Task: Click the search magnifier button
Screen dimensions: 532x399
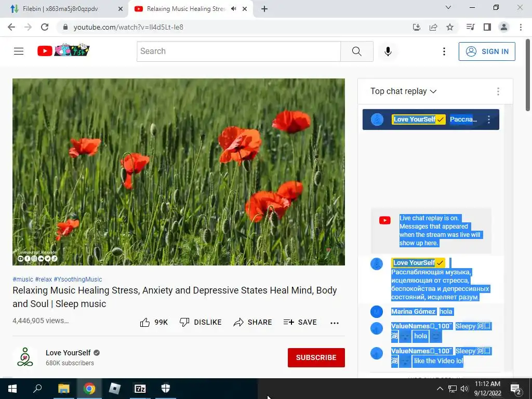Action: point(356,51)
